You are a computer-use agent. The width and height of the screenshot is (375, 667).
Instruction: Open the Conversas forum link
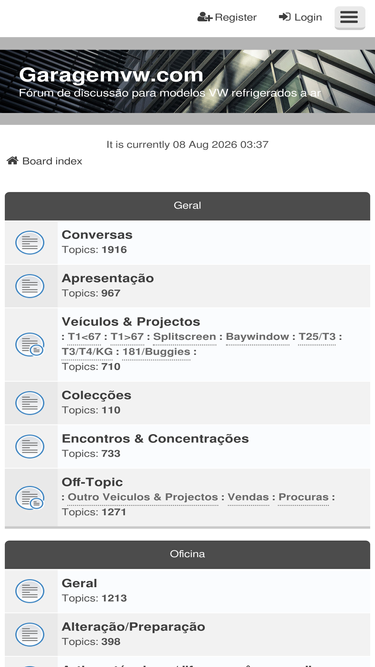tap(97, 235)
